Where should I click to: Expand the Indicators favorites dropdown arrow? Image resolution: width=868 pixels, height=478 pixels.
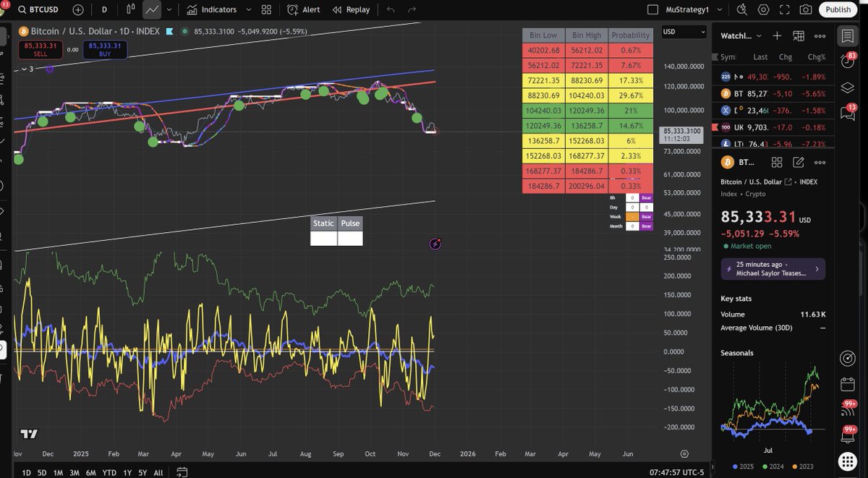tap(248, 9)
